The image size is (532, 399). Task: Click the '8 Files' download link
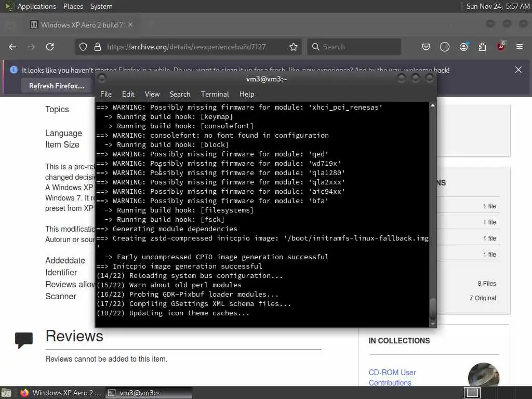(487, 283)
